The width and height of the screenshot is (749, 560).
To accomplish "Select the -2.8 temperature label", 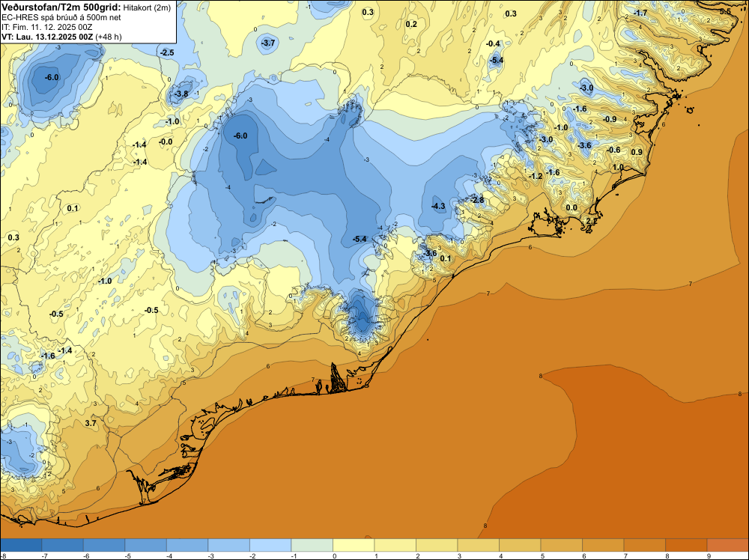I will click(477, 200).
